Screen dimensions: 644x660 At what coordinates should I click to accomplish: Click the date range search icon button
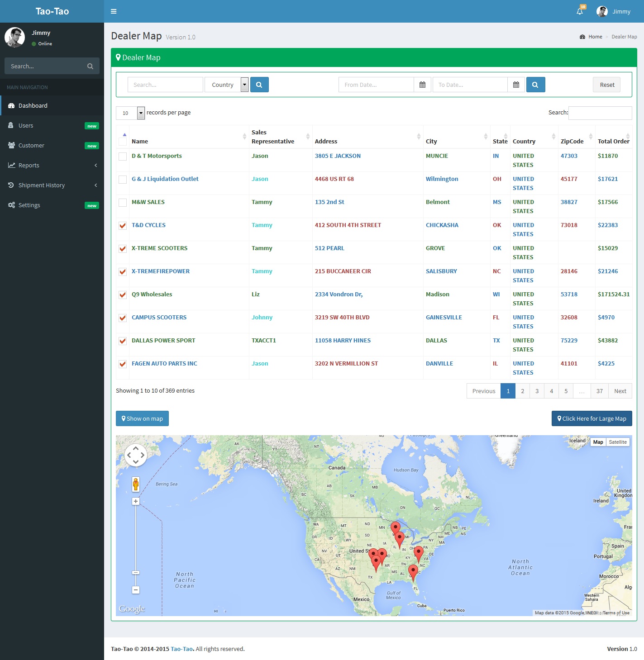535,85
